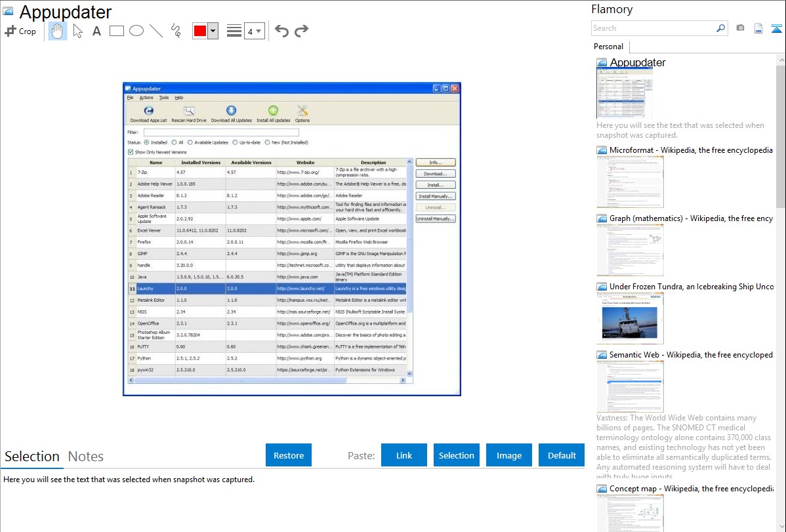This screenshot has width=786, height=532.
Task: Click Download All Updates toolbar icon
Action: tap(231, 114)
